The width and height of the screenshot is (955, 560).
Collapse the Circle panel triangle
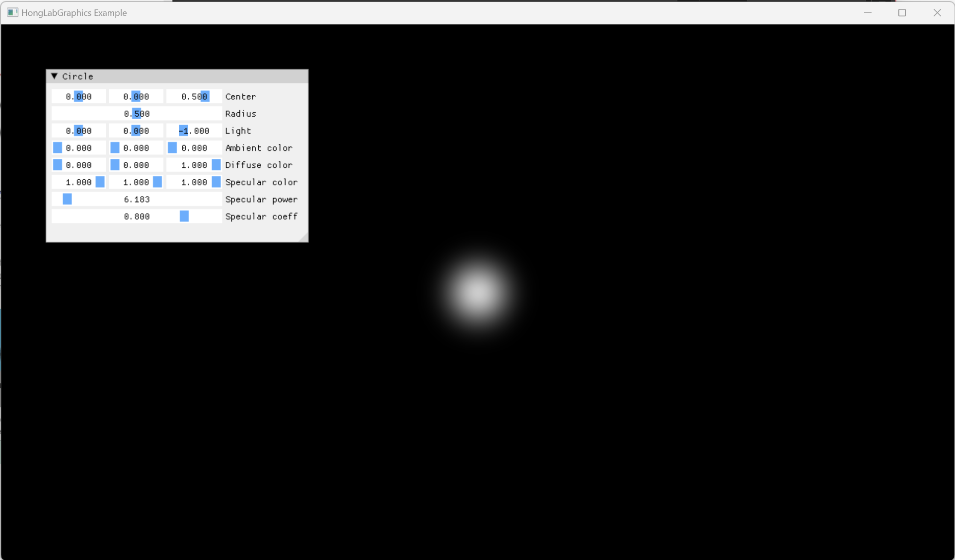pos(55,76)
